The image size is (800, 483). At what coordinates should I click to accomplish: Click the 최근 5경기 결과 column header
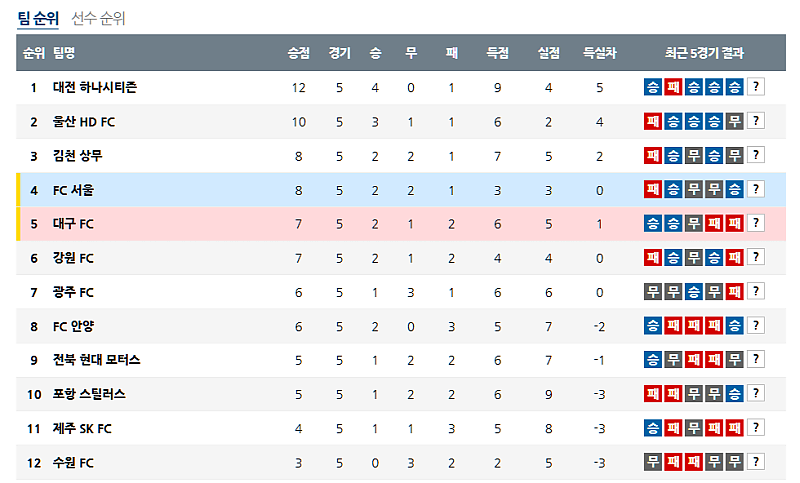coord(704,53)
